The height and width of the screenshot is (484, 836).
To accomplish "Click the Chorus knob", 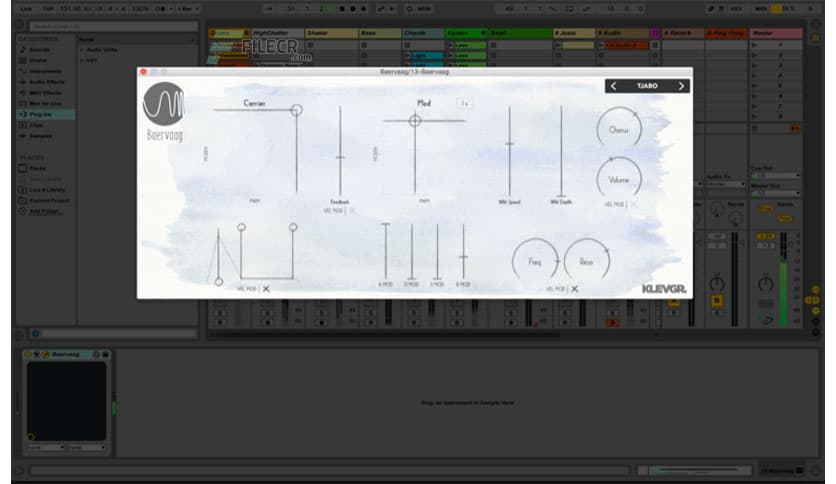I will [x=619, y=130].
